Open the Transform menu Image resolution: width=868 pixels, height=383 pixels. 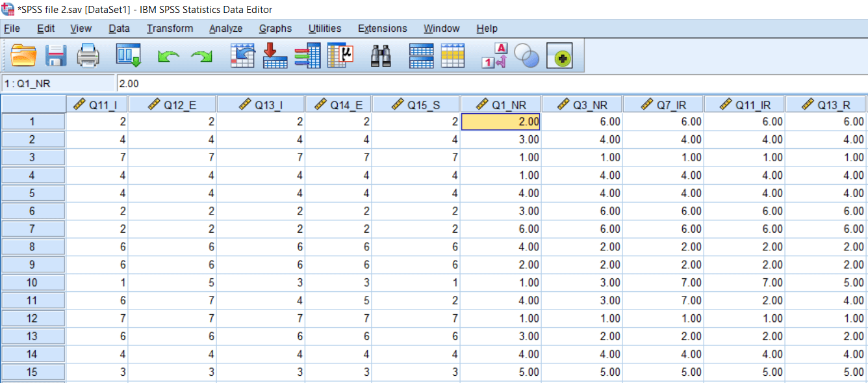(170, 29)
